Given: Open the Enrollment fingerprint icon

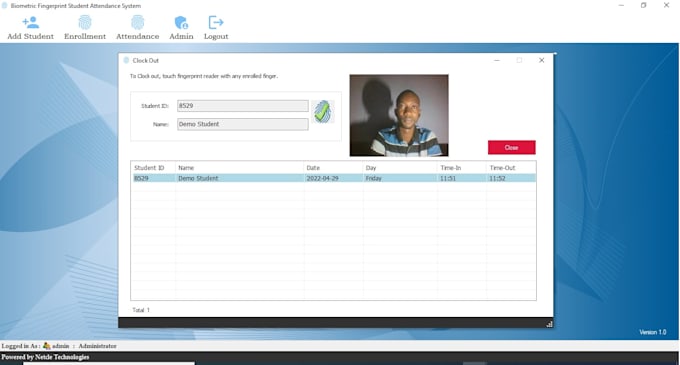Looking at the screenshot, I should click(85, 22).
